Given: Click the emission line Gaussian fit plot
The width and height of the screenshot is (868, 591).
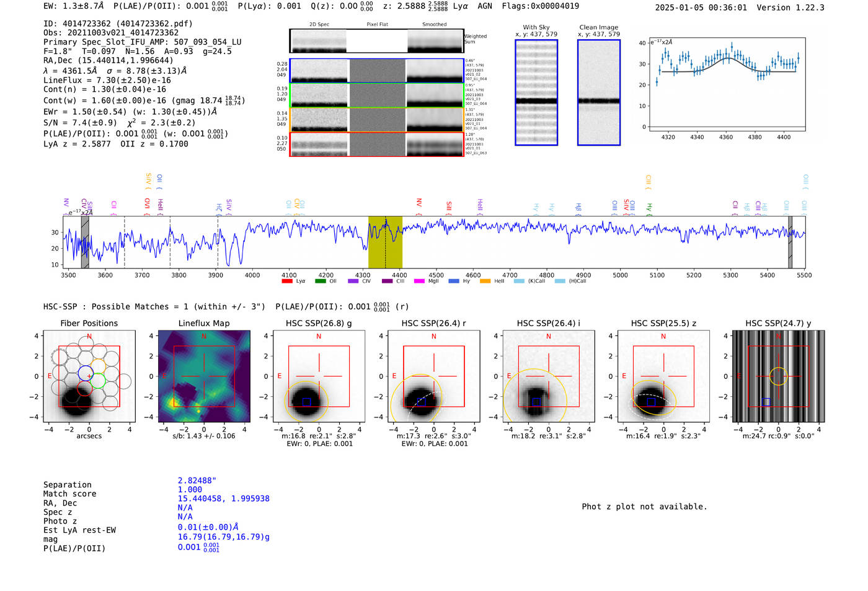Looking at the screenshot, I should coord(727,84).
